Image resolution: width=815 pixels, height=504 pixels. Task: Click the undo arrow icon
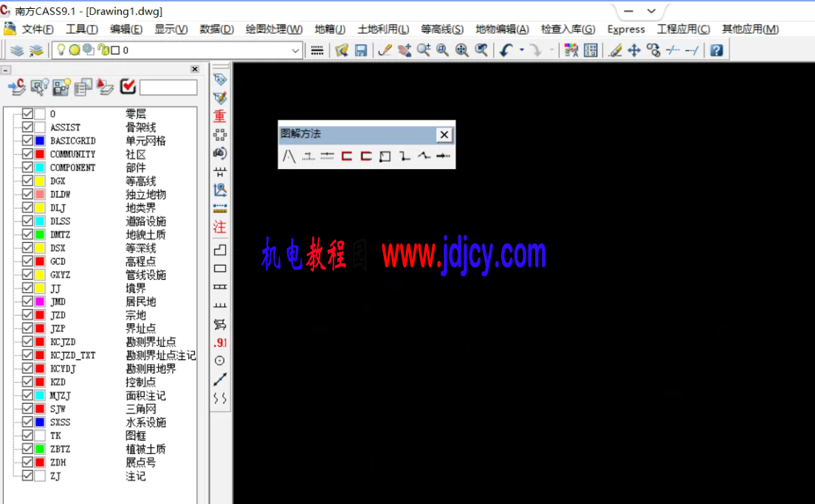coord(506,50)
